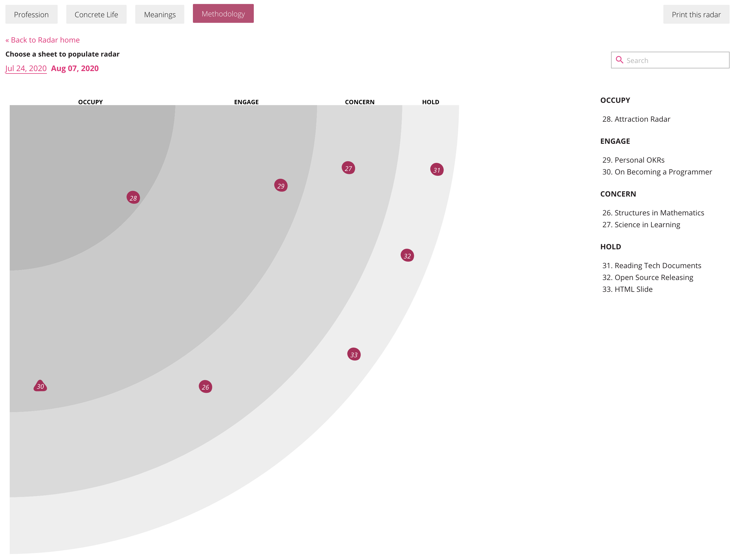This screenshot has width=735, height=560.
Task: Click the node 26 Structures in Mathematics icon
Action: click(x=205, y=386)
